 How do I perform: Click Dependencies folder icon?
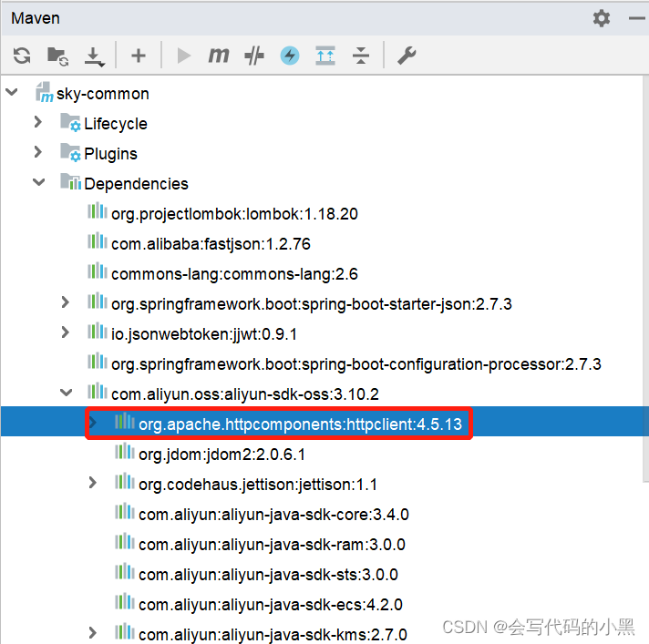tap(70, 182)
